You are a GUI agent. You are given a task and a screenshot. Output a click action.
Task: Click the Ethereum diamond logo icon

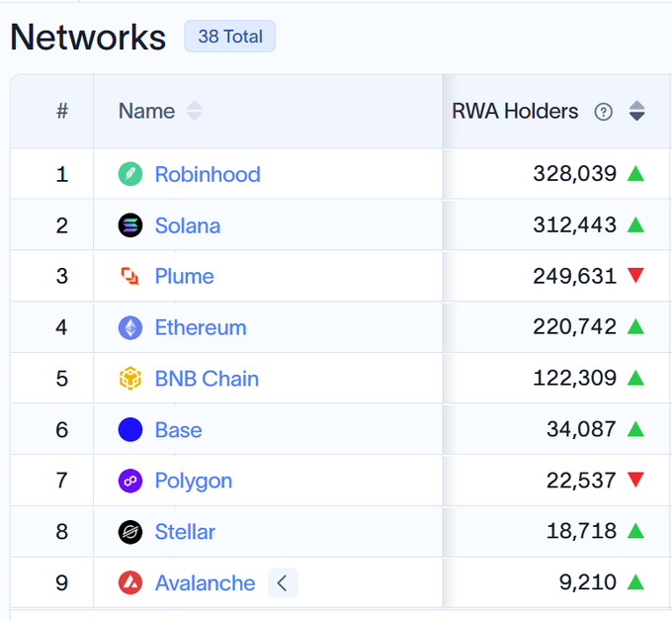pos(130,327)
